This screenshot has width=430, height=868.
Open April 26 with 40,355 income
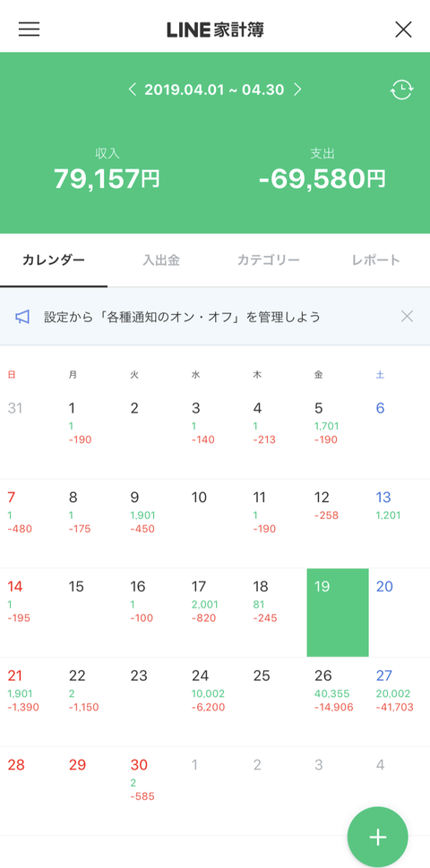tap(338, 702)
